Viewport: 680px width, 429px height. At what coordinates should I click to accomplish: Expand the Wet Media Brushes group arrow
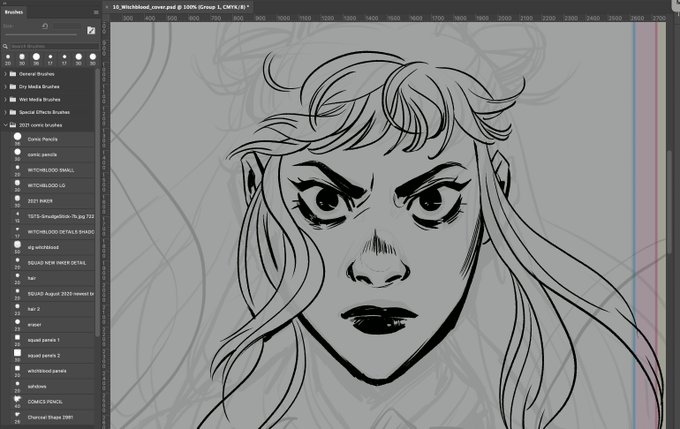(x=5, y=99)
